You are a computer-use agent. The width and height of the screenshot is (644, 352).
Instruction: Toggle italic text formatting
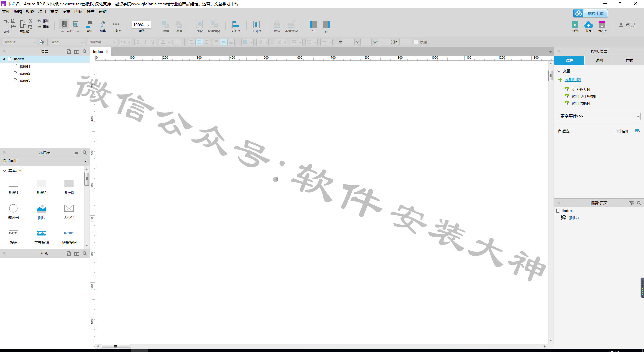(x=145, y=42)
